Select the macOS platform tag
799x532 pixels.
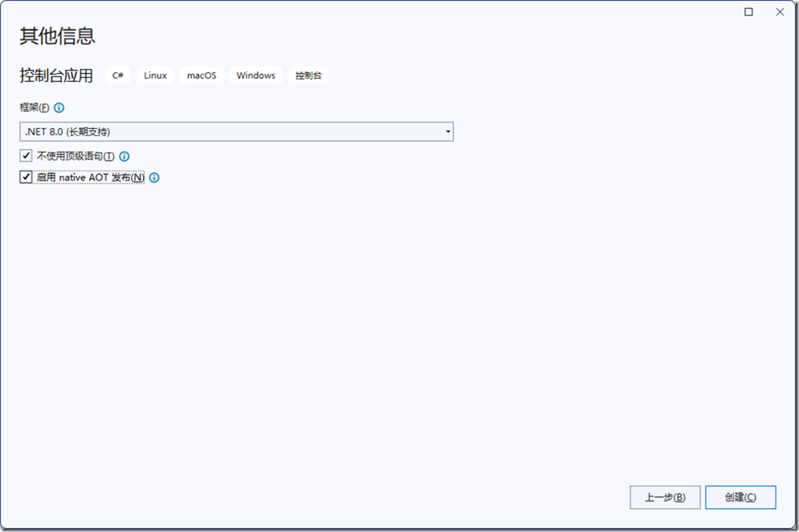(201, 75)
